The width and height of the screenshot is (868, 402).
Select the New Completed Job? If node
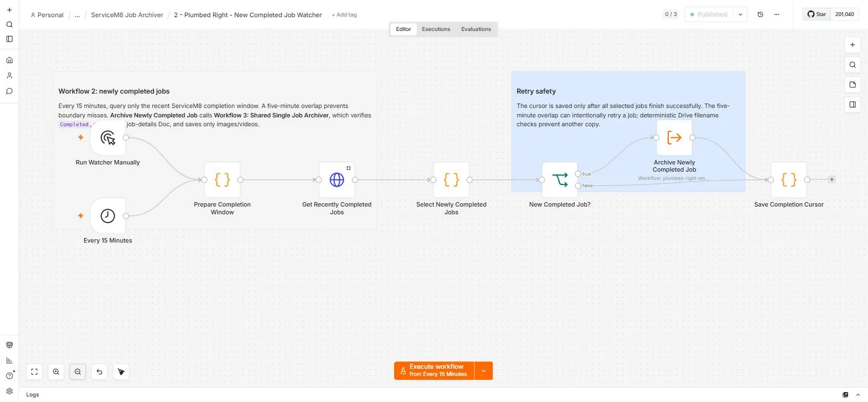560,179
